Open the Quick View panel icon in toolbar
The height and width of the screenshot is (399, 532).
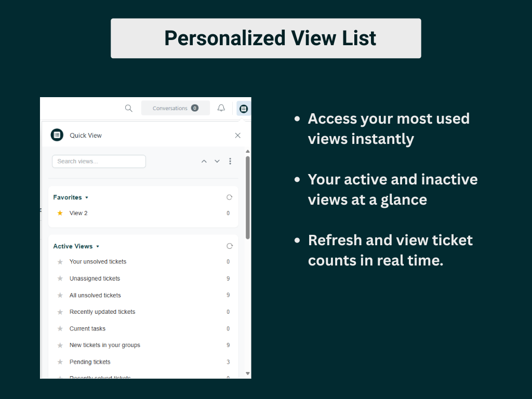pos(243,109)
